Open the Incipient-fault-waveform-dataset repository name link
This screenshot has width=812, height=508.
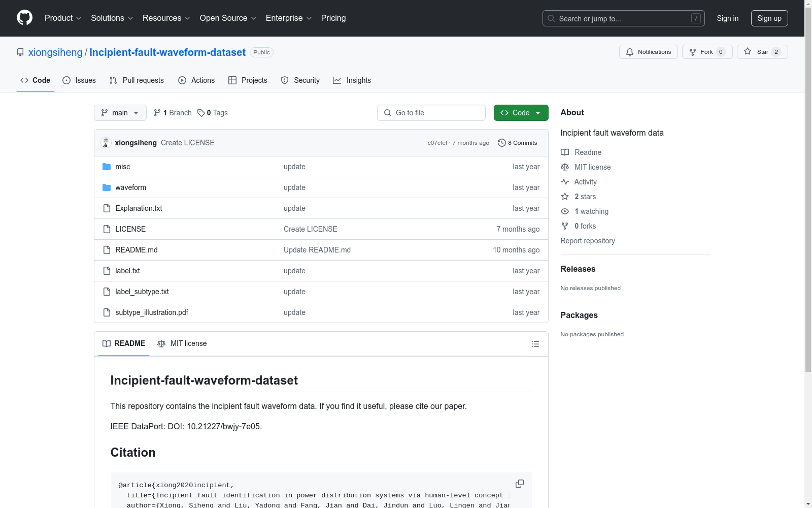pos(167,52)
